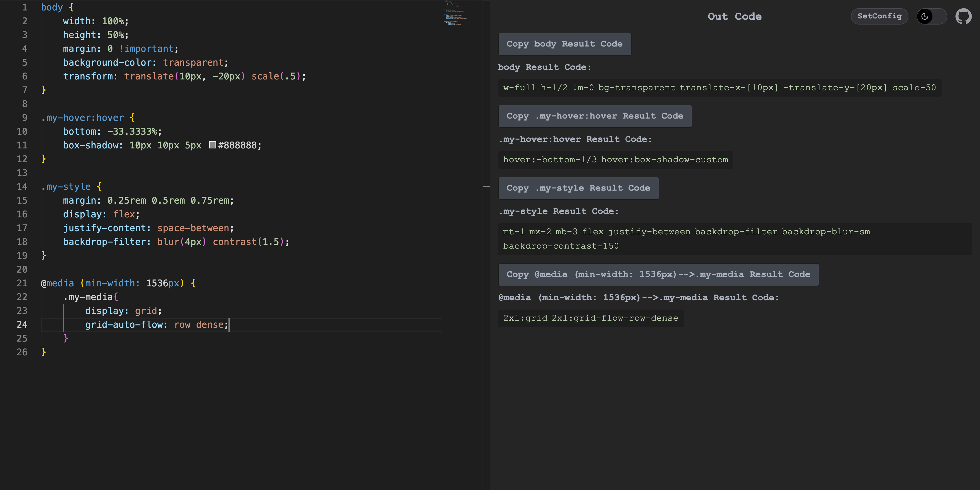Click the backdrop-filter blur contrast line
Screen dimensions: 980x490
(176, 242)
